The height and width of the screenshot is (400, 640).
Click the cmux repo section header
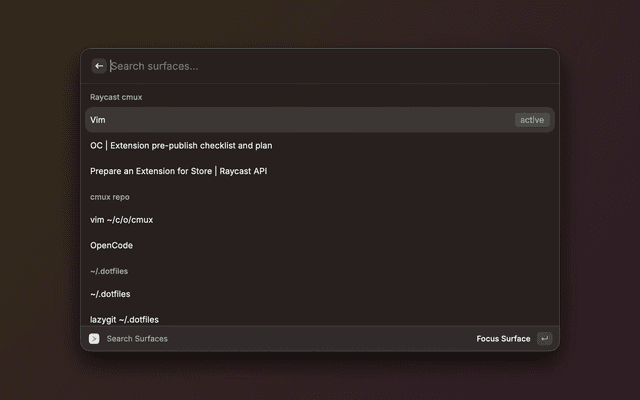[110, 197]
